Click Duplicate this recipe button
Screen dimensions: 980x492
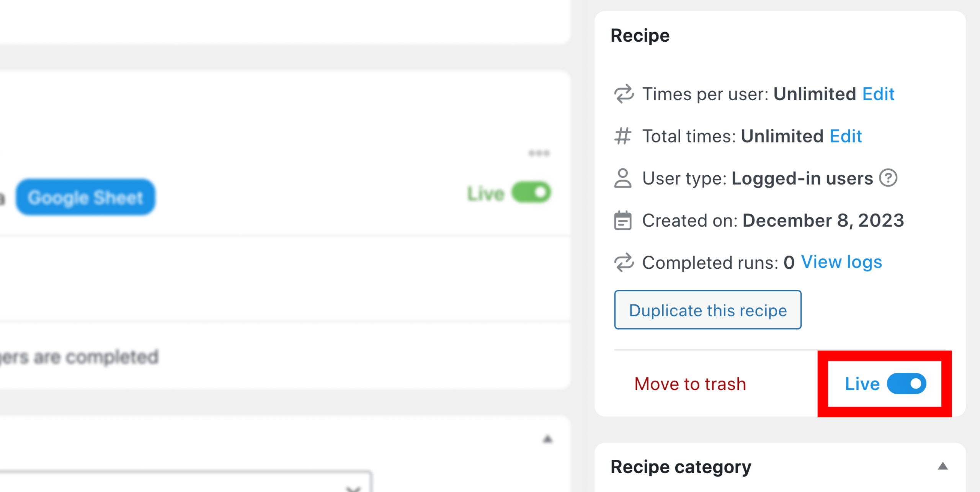click(x=708, y=310)
